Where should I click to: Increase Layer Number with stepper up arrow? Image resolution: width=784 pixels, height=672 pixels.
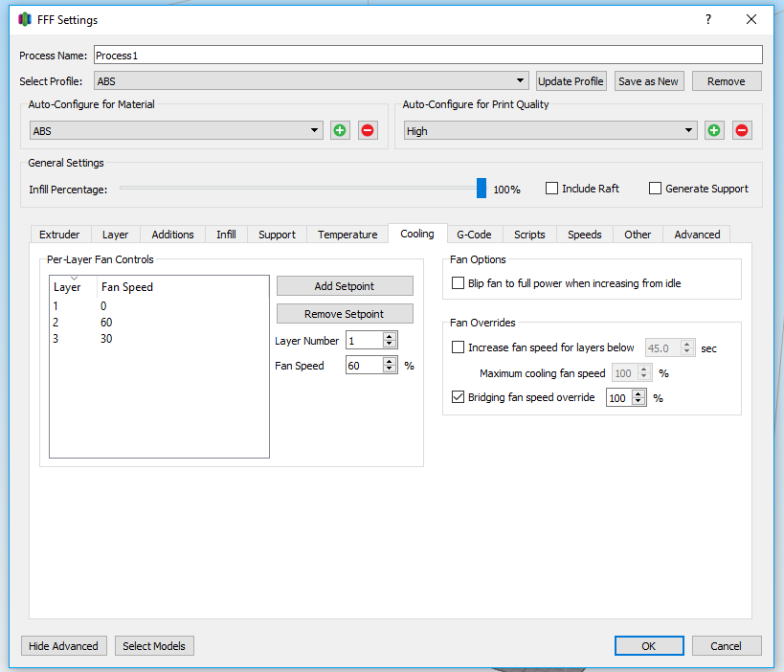[389, 337]
